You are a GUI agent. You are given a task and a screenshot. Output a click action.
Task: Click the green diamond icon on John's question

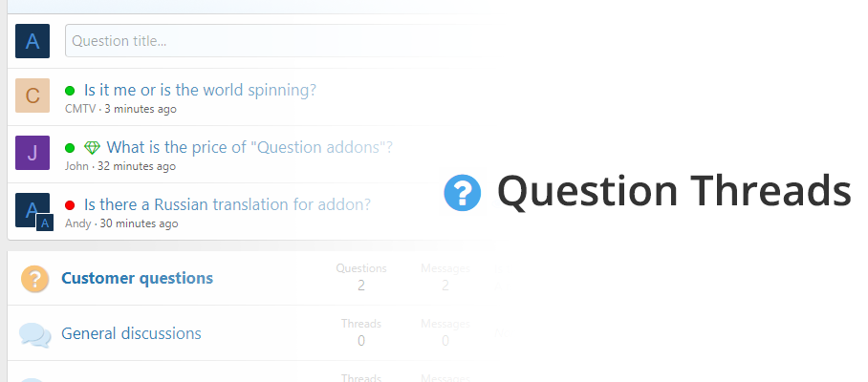92,148
